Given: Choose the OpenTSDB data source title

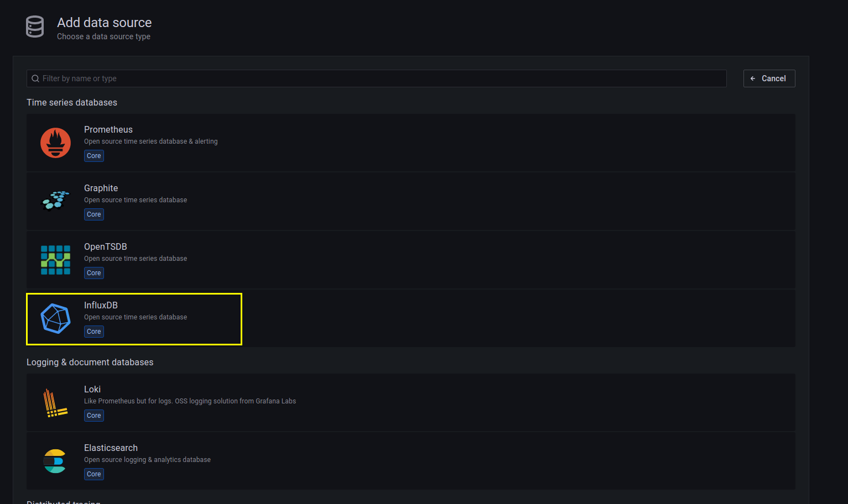Looking at the screenshot, I should point(106,246).
